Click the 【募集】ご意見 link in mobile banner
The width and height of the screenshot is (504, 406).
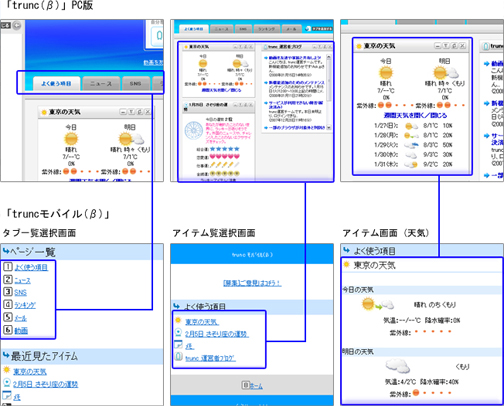[252, 283]
